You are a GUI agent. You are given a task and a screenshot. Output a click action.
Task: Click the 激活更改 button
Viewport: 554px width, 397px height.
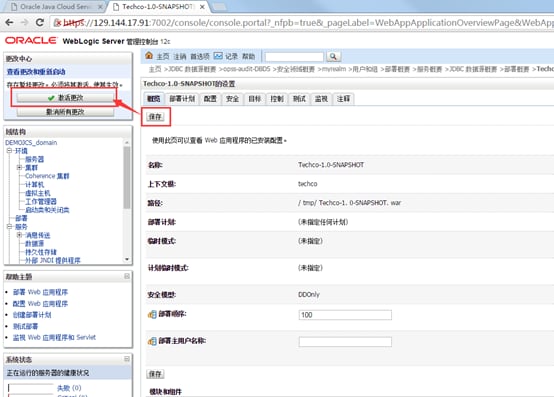(65, 98)
